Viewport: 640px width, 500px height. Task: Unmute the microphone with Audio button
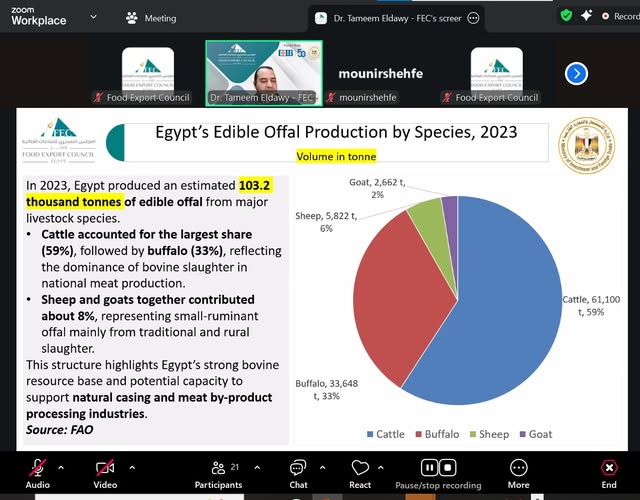38,468
